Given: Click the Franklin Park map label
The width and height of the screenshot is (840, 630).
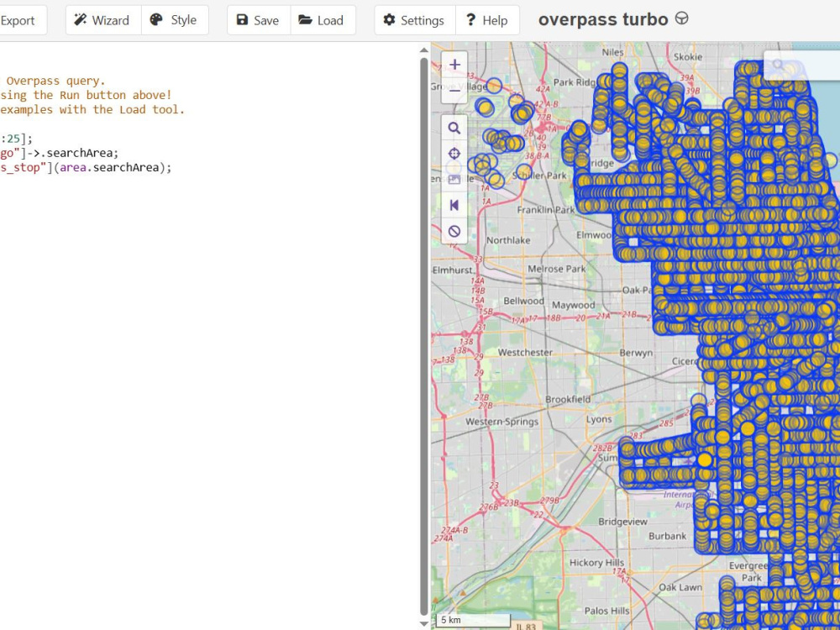Looking at the screenshot, I should click(x=545, y=210).
